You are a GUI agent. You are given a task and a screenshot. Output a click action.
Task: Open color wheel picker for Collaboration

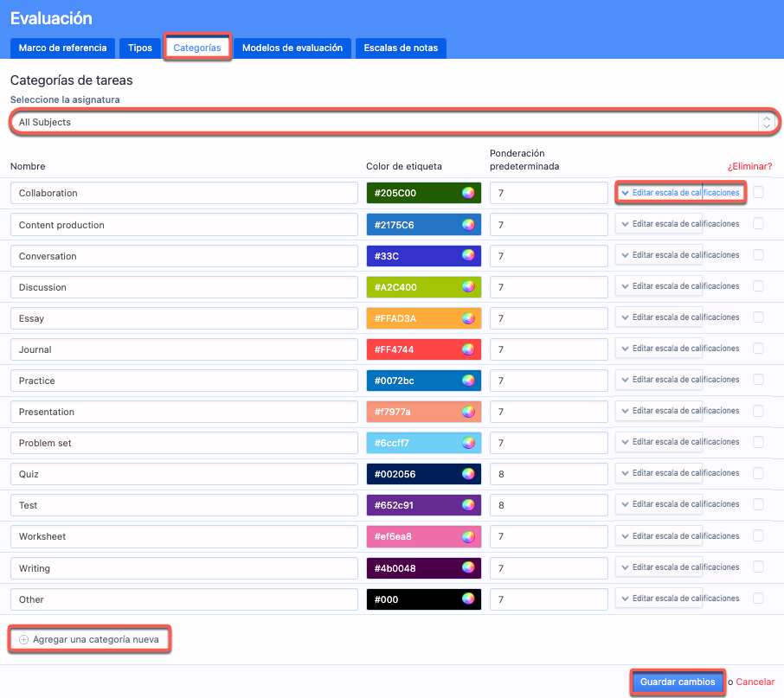468,193
